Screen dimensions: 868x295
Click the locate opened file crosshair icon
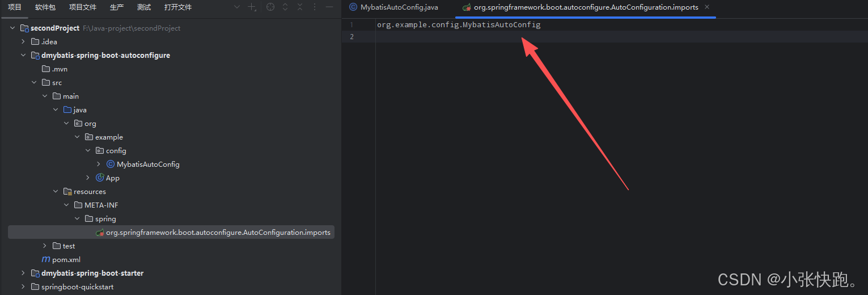(270, 7)
